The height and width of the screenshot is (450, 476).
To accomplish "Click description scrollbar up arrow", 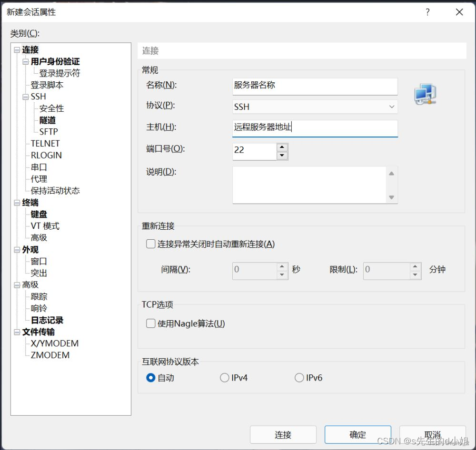I will pyautogui.click(x=391, y=173).
